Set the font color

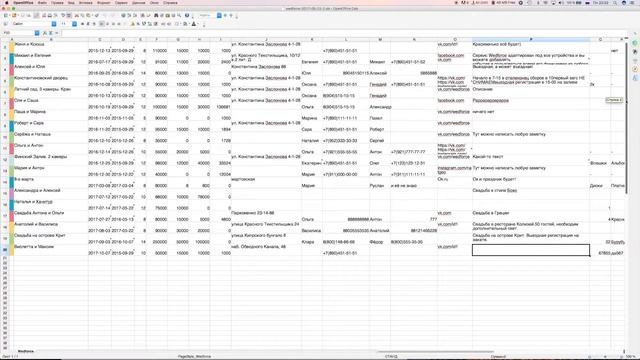[x=194, y=24]
